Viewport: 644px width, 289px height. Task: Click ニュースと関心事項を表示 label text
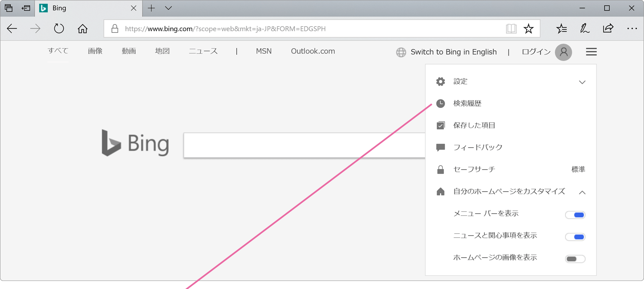tap(495, 235)
